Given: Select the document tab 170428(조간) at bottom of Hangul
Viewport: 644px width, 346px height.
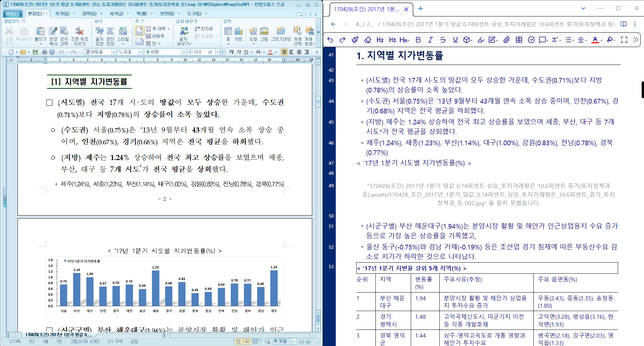Looking at the screenshot, I should [x=58, y=335].
